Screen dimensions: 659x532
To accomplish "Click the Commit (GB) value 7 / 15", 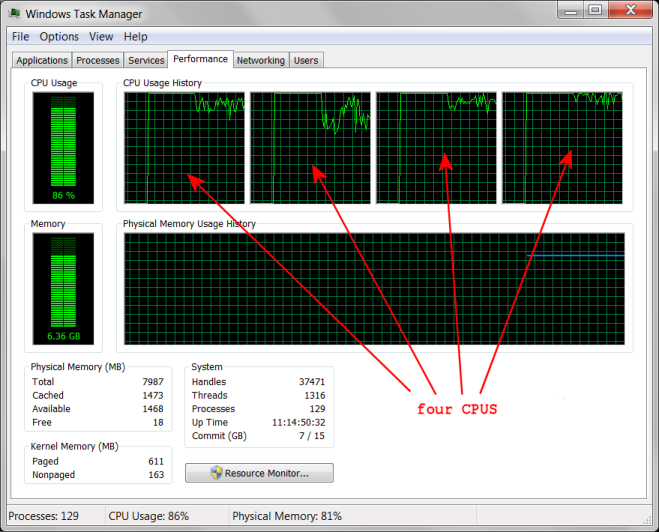I will pos(312,436).
